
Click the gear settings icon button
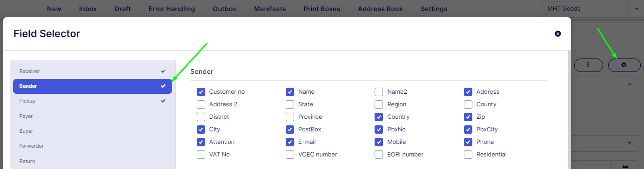click(x=624, y=65)
